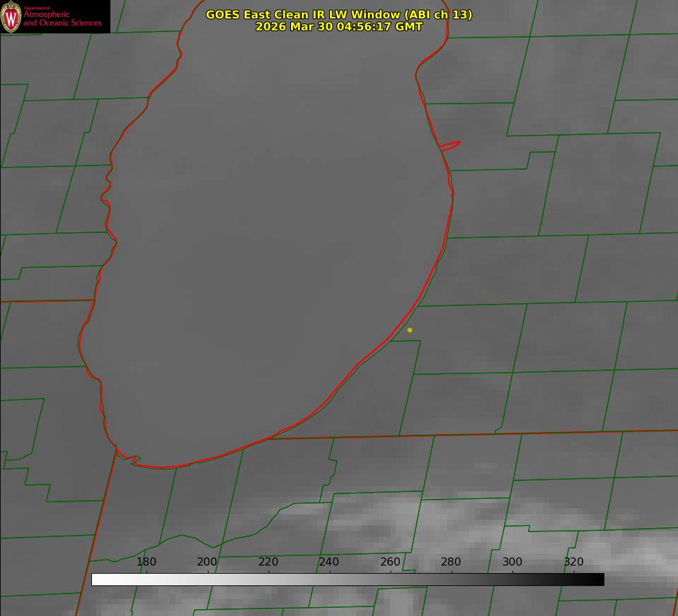Viewport: 678px width, 616px height.
Task: Click the 240 colorbar label
Action: (x=329, y=561)
